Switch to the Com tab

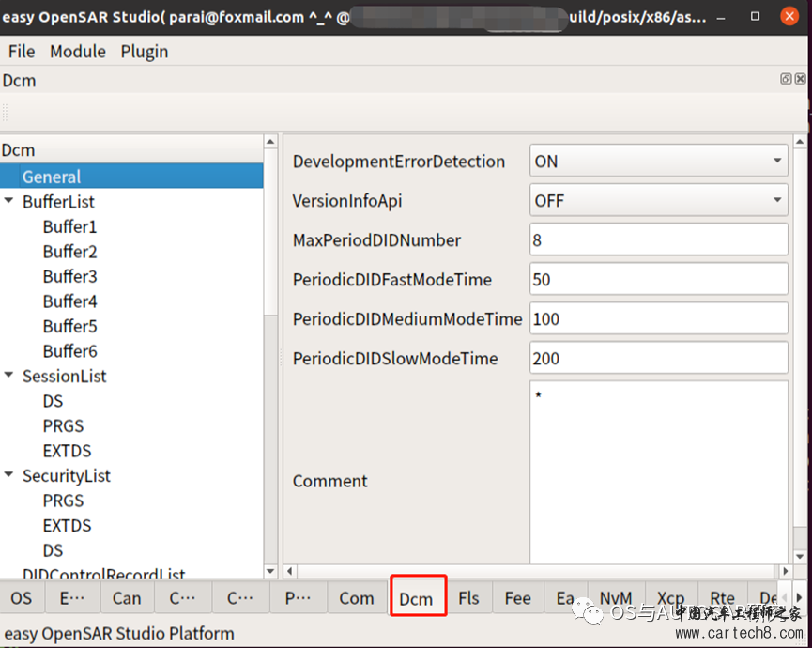click(x=357, y=598)
